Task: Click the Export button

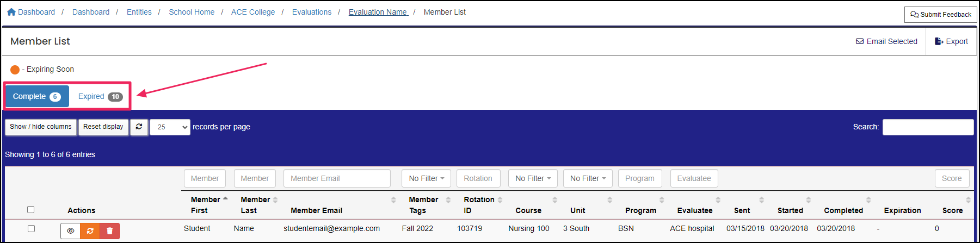Action: (951, 41)
